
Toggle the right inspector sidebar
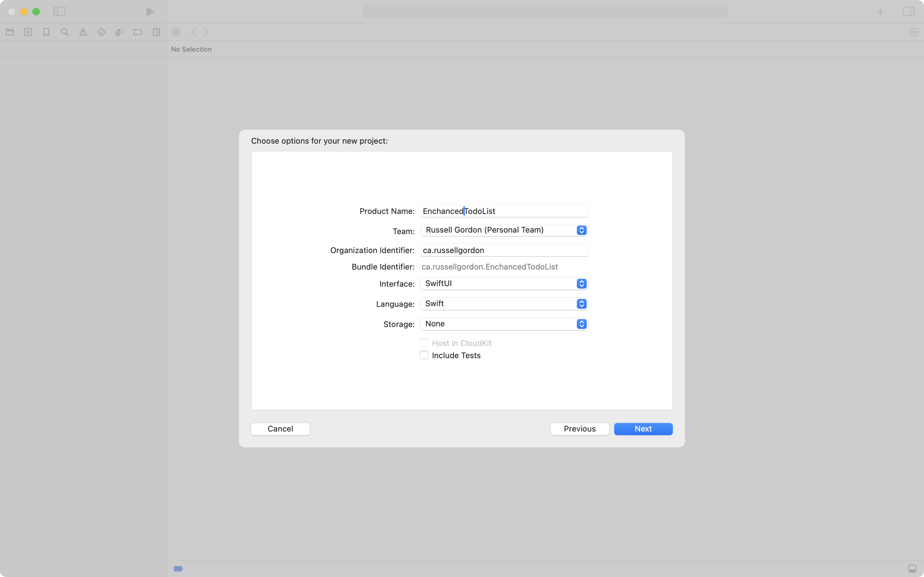click(x=908, y=11)
